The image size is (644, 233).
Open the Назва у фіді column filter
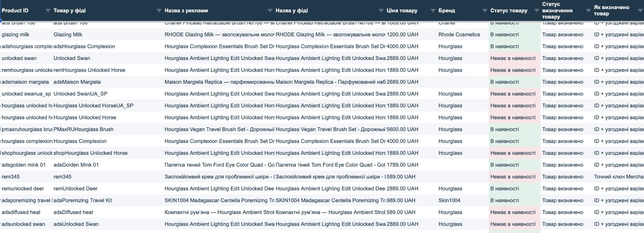click(x=381, y=11)
